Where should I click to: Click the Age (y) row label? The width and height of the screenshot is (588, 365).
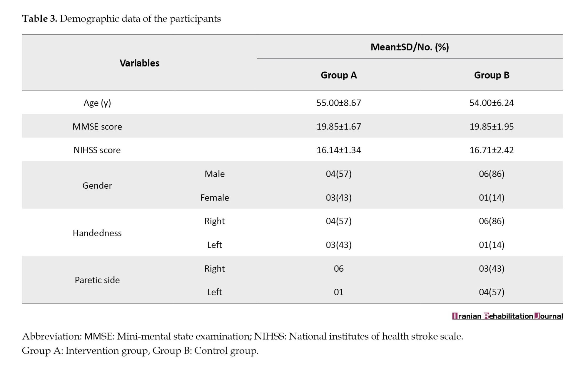[x=97, y=103]
